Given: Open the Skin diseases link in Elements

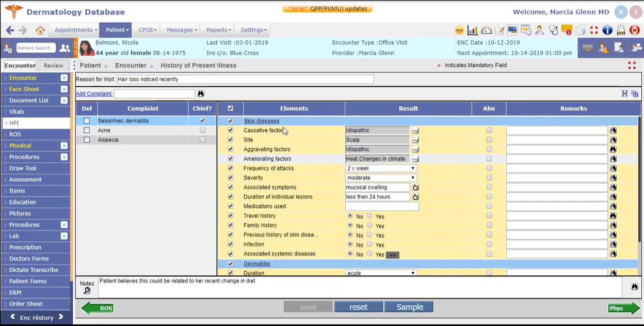Looking at the screenshot, I should (x=261, y=120).
